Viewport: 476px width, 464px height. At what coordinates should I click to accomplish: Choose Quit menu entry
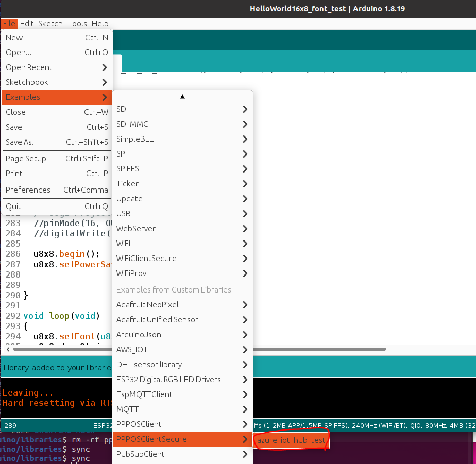(x=57, y=207)
